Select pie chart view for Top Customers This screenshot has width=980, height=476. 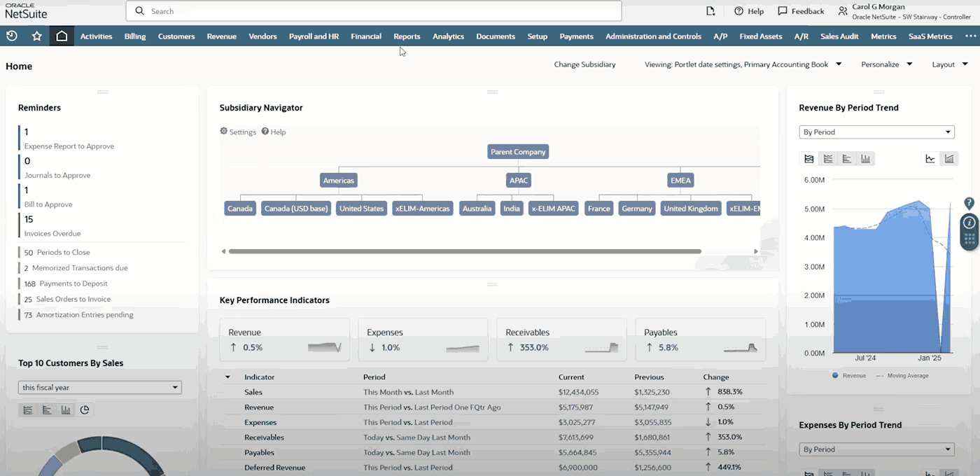[85, 410]
